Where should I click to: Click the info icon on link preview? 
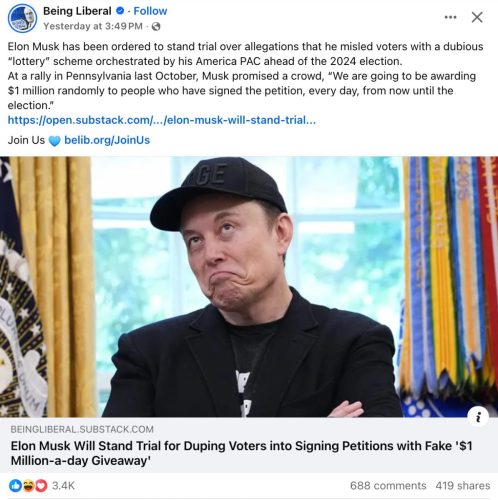point(478,417)
